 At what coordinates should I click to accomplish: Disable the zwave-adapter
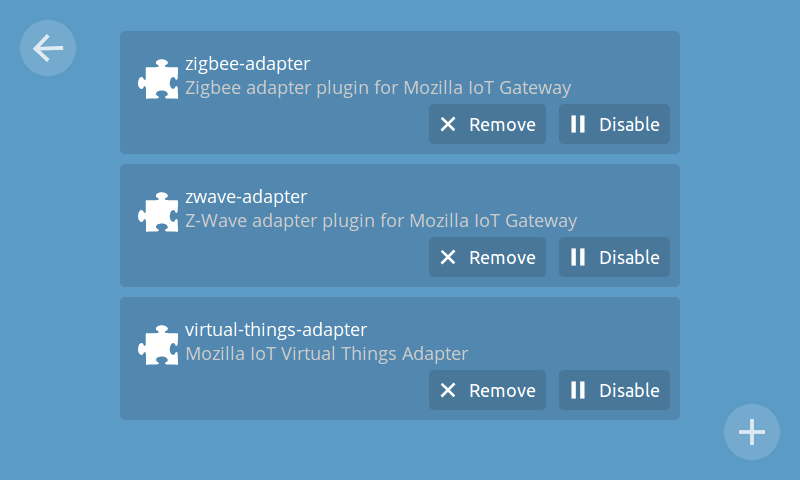click(614, 257)
